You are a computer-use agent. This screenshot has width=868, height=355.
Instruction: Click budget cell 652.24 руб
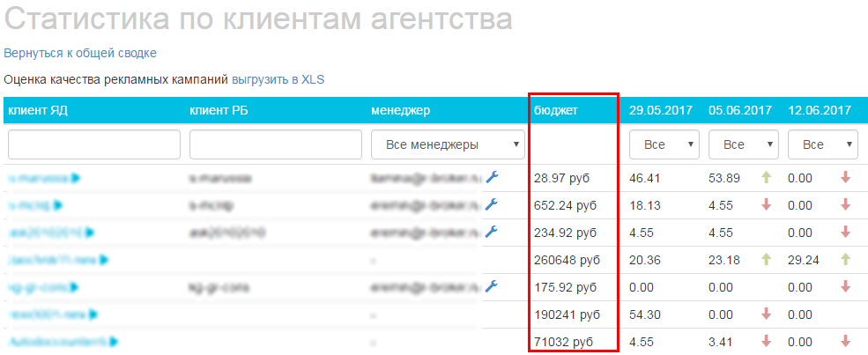coord(565,205)
